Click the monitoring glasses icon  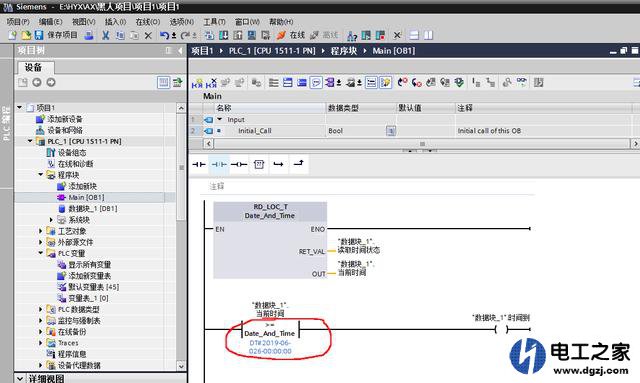tap(521, 82)
